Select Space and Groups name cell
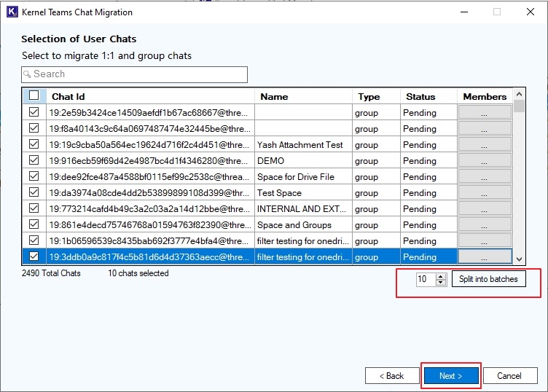548x392 pixels. (303, 225)
